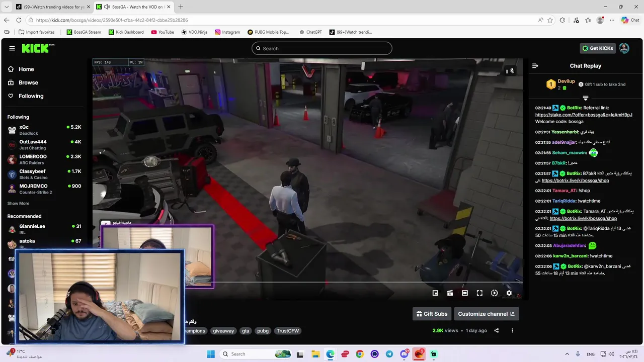644x362 pixels.
Task: Click the Gift Subs button
Action: coord(432,314)
